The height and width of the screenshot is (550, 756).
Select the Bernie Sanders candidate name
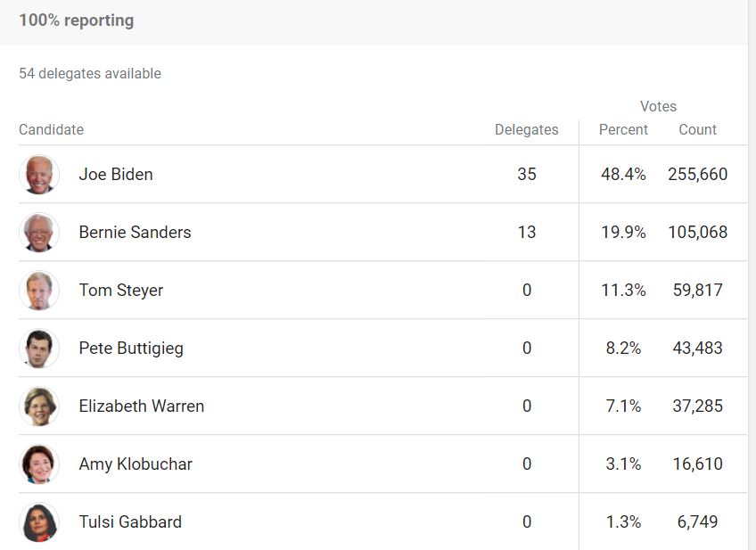[x=135, y=232]
